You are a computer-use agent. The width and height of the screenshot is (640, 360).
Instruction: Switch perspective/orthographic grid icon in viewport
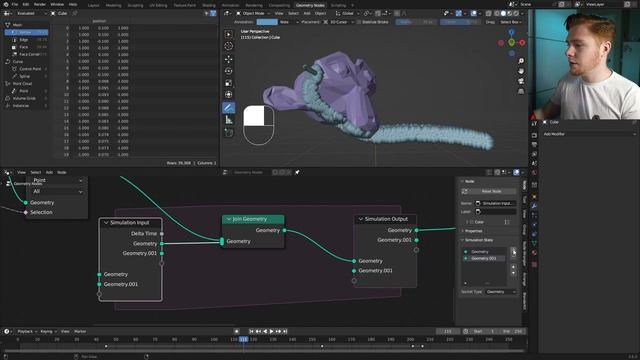(x=521, y=91)
